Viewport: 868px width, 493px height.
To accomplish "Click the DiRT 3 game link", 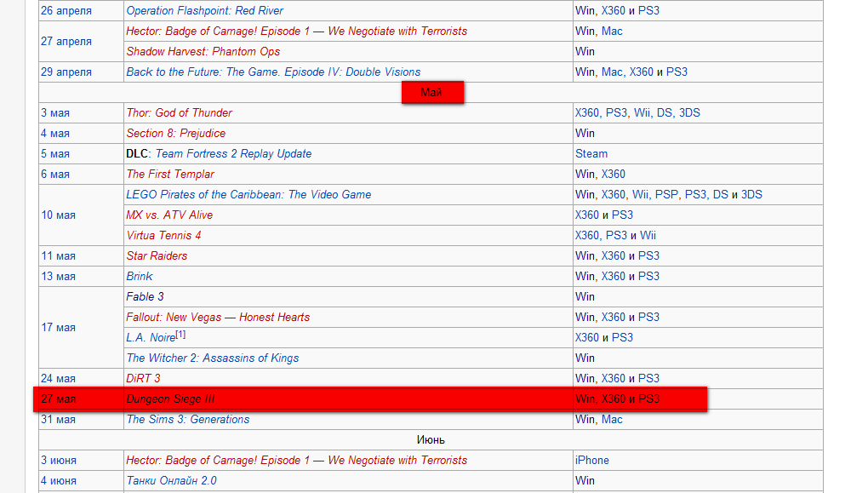I will pos(143,379).
